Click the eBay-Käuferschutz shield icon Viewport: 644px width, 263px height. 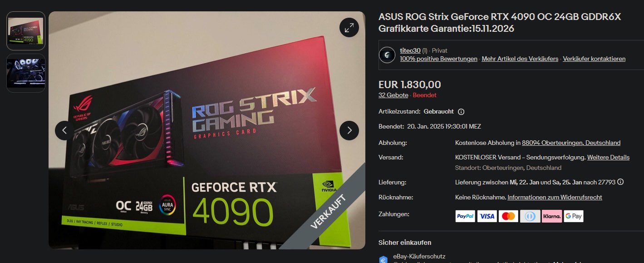[x=383, y=259]
